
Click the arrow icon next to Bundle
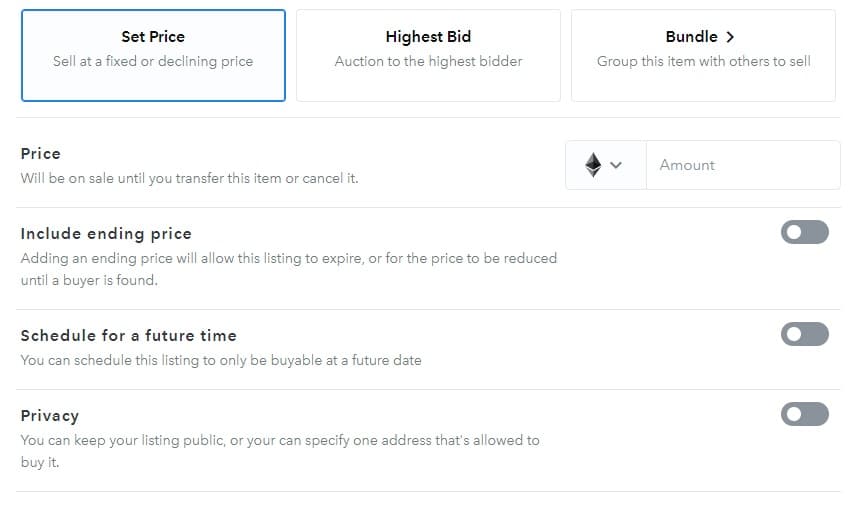(730, 37)
